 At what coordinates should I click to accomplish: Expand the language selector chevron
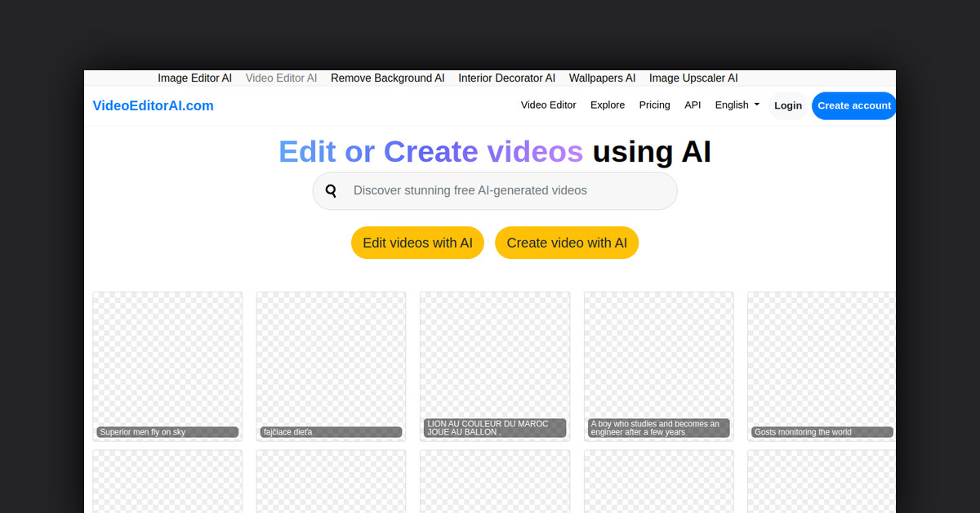tap(756, 105)
